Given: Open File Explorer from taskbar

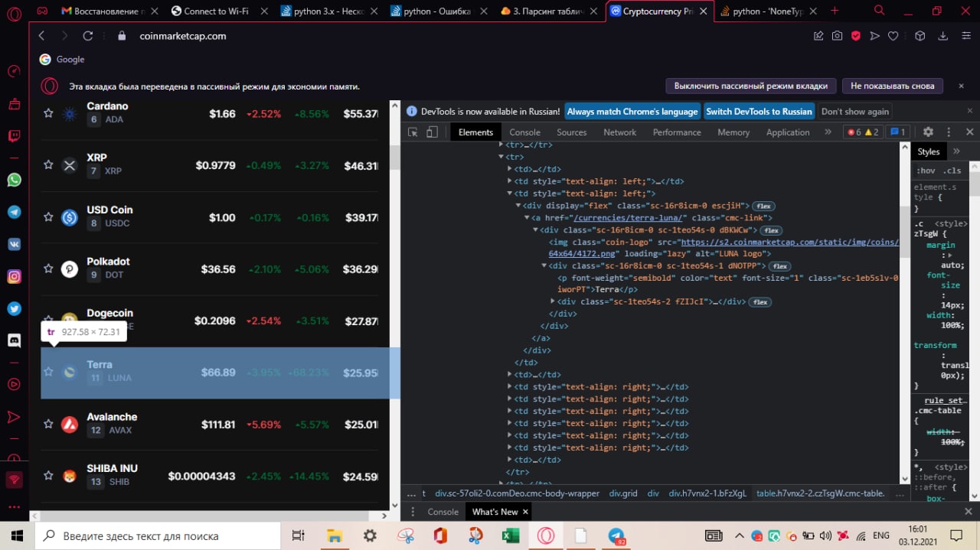Looking at the screenshot, I should 335,535.
